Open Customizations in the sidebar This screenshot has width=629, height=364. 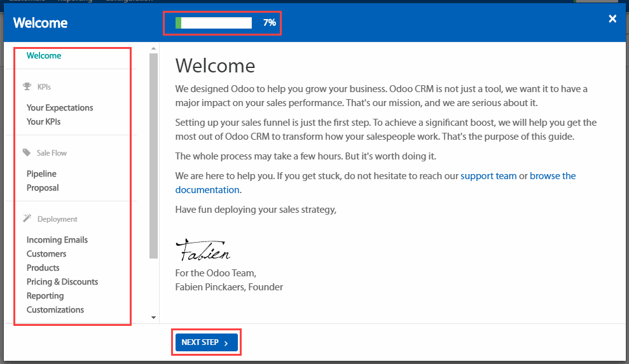55,310
